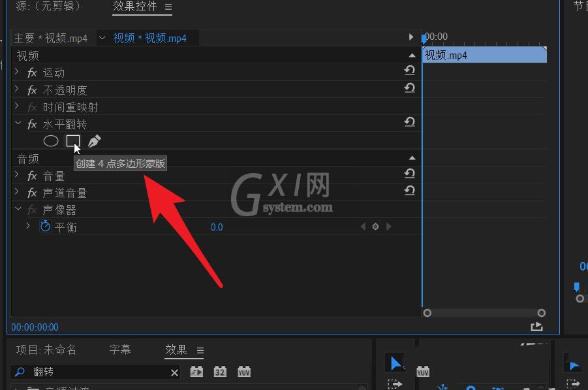
Task: Toggle the 声道音量 fx effect switch
Action: coord(32,193)
